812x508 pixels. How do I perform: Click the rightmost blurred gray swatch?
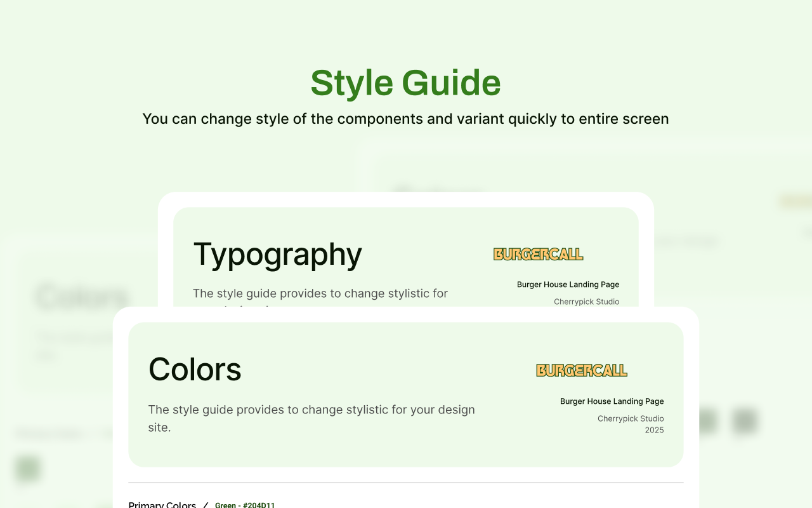[x=744, y=421]
